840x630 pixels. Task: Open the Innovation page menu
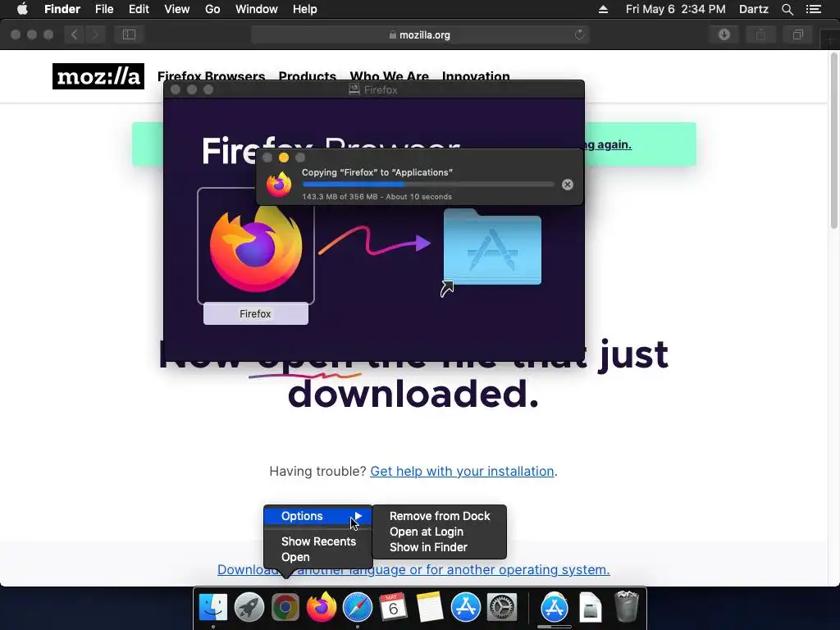click(476, 76)
